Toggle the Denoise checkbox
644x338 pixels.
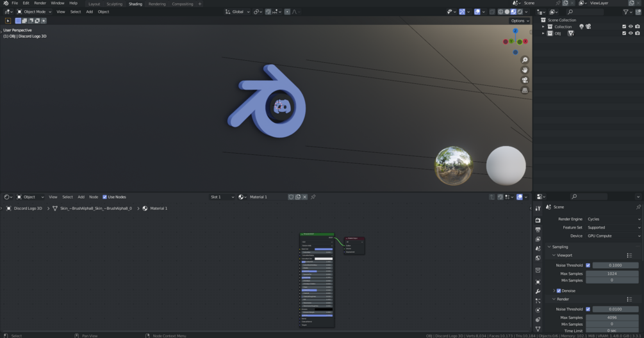[x=559, y=291]
